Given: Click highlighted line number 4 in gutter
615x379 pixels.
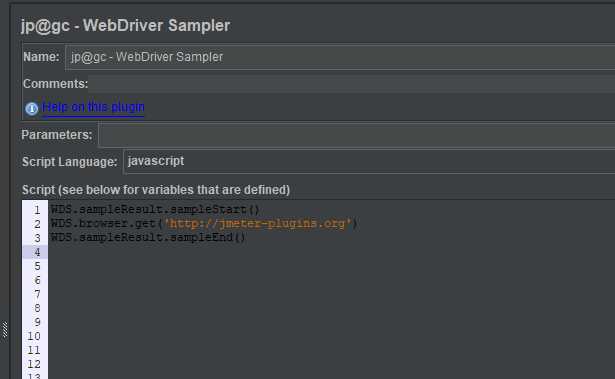Looking at the screenshot, I should tap(35, 252).
